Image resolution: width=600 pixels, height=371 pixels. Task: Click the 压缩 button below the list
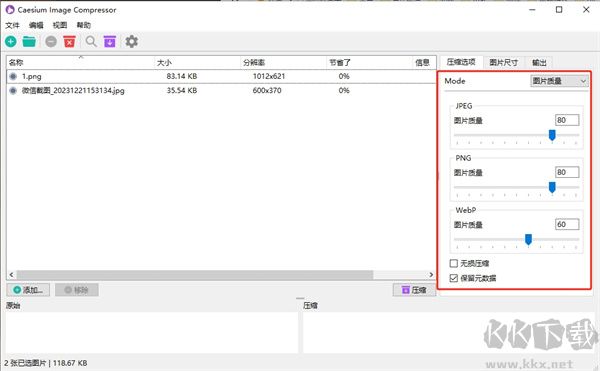tap(414, 290)
